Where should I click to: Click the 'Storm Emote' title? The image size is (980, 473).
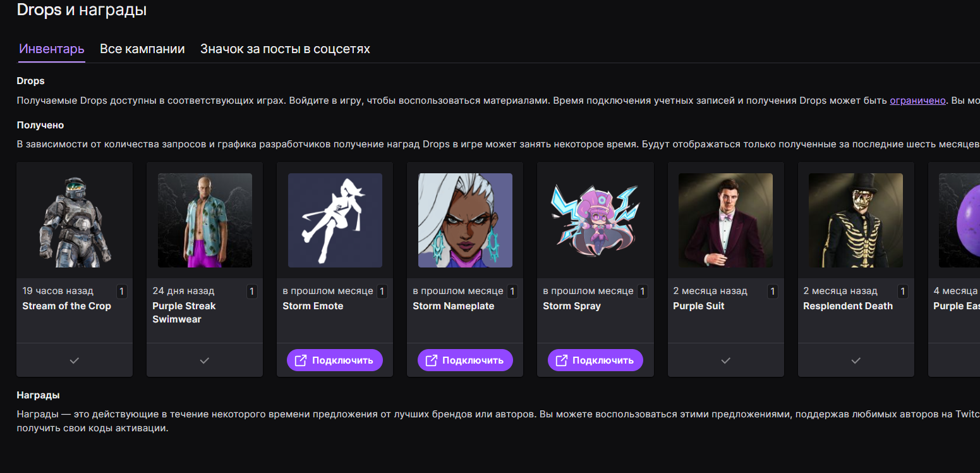313,306
